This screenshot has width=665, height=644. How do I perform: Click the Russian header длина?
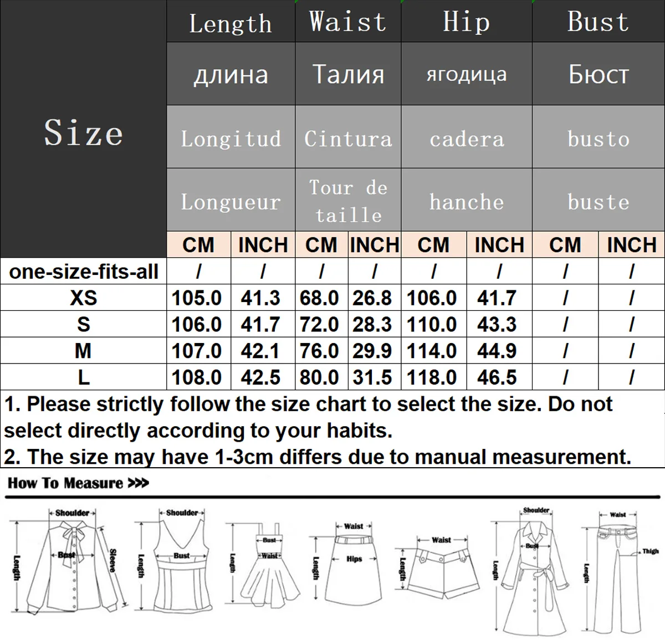[x=231, y=74]
